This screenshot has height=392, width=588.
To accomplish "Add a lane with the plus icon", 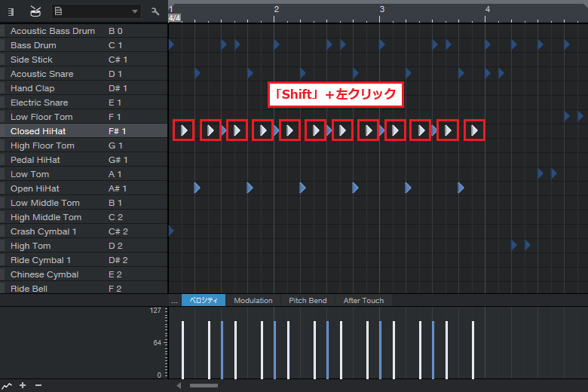I will pos(23,385).
